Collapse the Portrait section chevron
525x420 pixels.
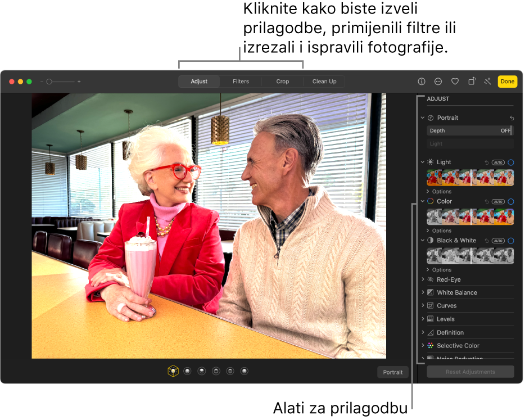point(423,118)
